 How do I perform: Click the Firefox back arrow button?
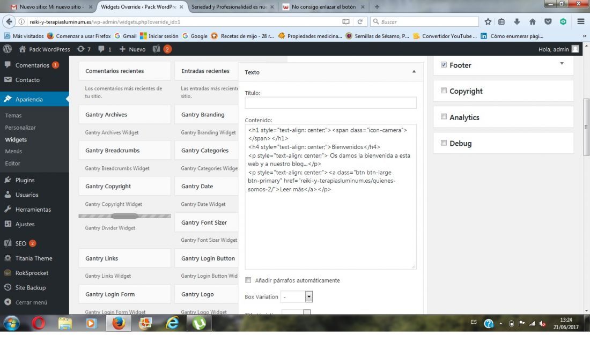pos(9,22)
